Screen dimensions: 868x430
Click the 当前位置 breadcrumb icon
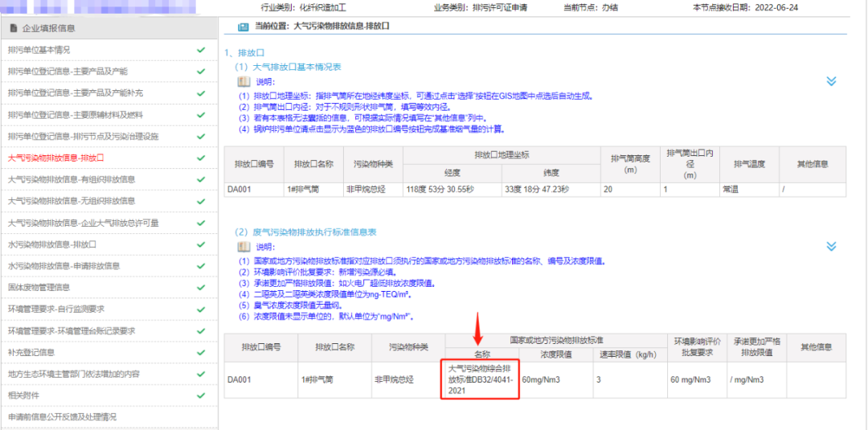[243, 27]
